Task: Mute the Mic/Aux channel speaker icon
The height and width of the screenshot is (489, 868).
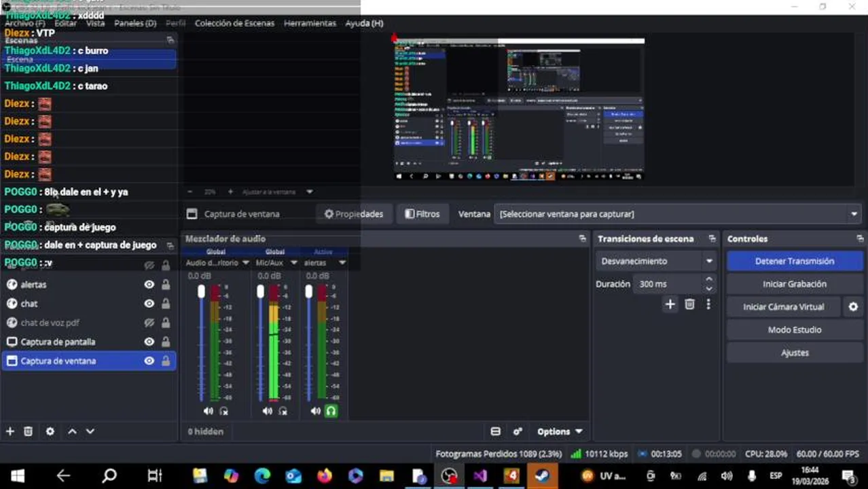Action: 267,411
